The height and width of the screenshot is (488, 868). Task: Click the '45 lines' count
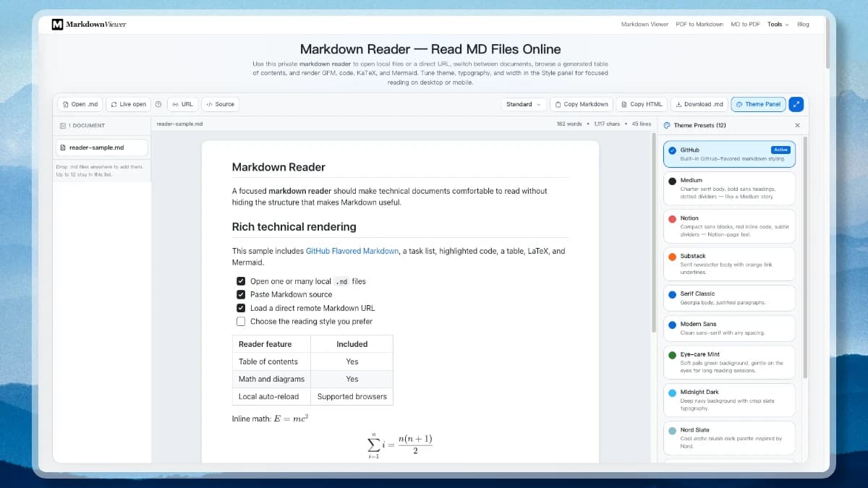coord(642,124)
